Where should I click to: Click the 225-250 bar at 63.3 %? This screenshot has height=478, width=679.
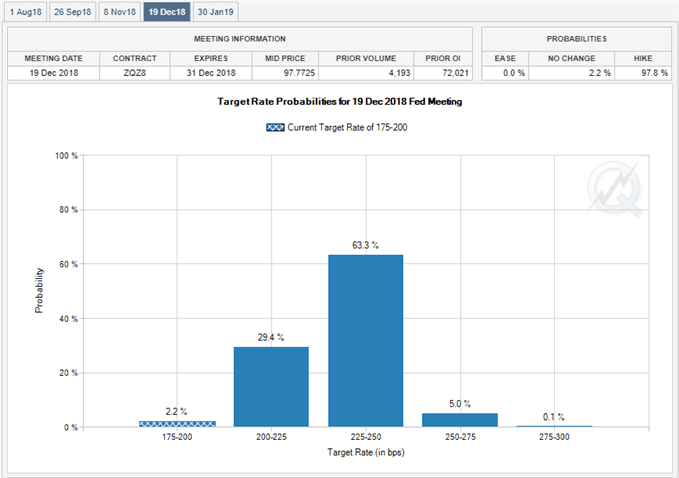(x=365, y=341)
